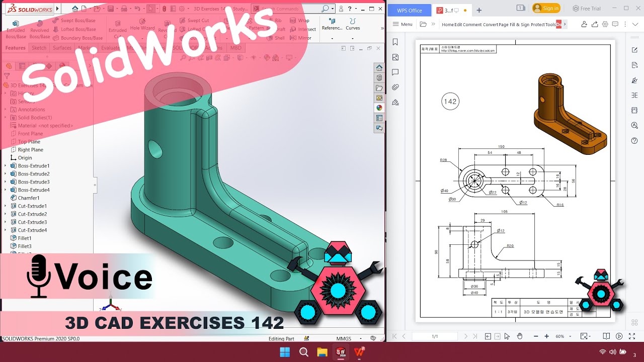The width and height of the screenshot is (644, 362).
Task: Open the File Explorer folder pane icon
Action: (379, 88)
